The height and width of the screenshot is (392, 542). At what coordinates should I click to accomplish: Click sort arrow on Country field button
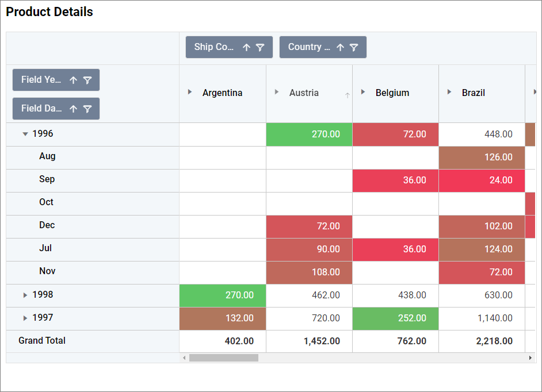click(x=340, y=48)
